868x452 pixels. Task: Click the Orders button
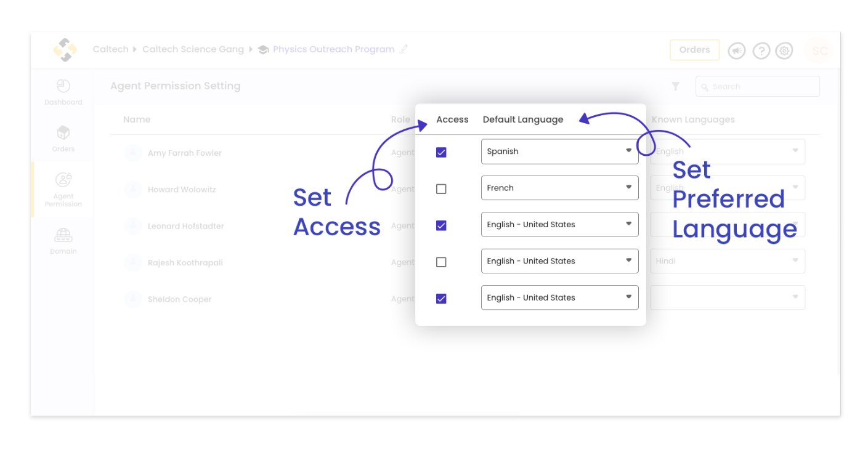pyautogui.click(x=694, y=50)
